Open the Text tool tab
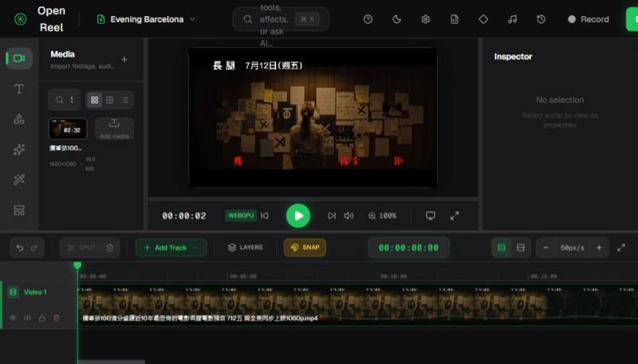Viewport: 638px width, 364px height. pos(19,89)
